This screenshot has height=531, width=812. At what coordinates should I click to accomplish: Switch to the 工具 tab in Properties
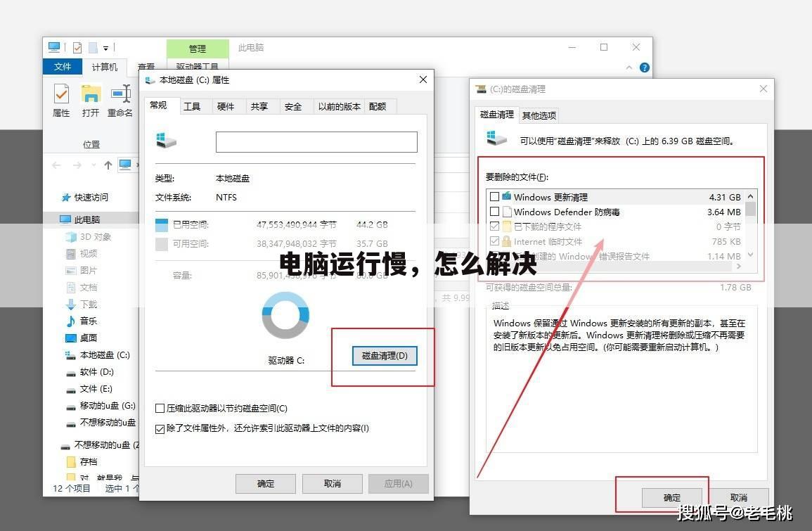(192, 106)
